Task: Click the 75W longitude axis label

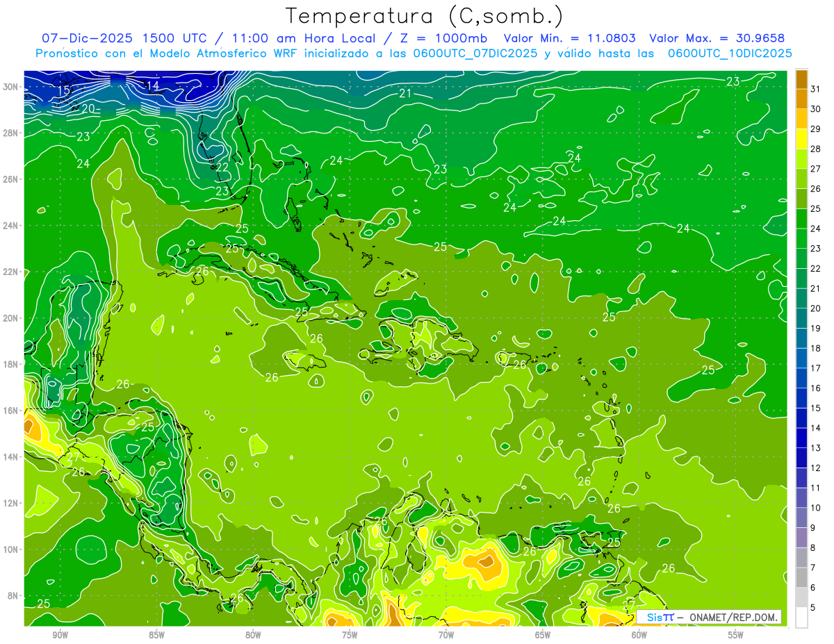Action: pyautogui.click(x=350, y=635)
